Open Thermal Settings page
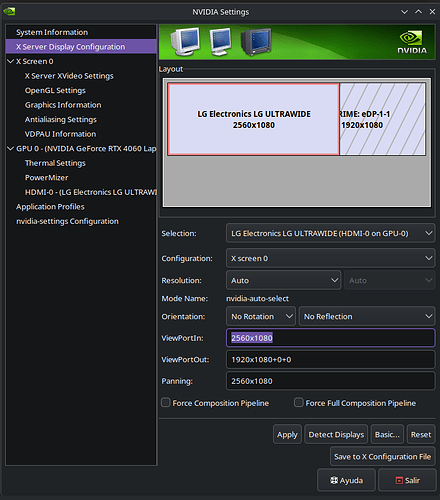This screenshot has height=500, width=440. pos(55,163)
